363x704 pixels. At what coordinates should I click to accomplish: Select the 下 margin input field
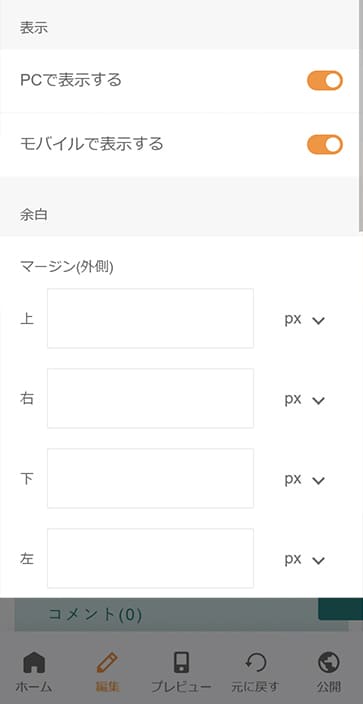click(x=151, y=478)
